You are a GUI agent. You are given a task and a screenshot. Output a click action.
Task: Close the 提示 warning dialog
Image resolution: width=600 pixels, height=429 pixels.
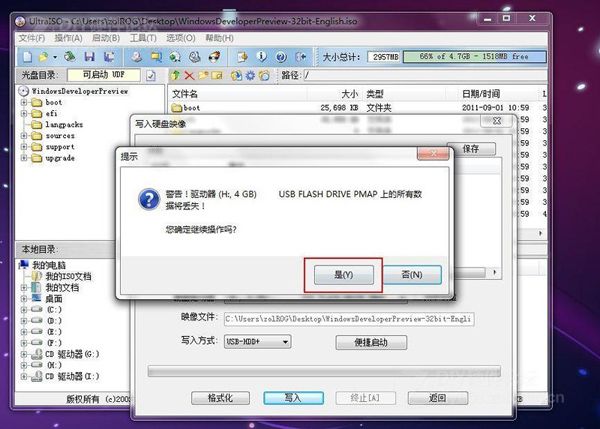(433, 153)
